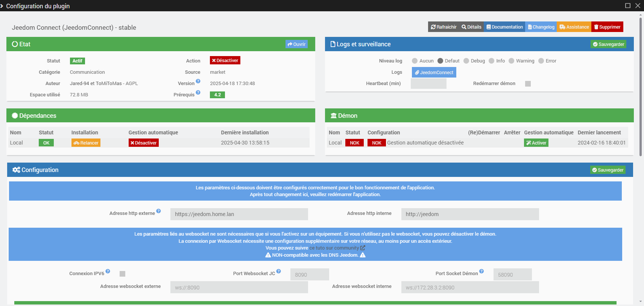
Task: Maximize the Configuration du plugin dialog
Action: (628, 6)
